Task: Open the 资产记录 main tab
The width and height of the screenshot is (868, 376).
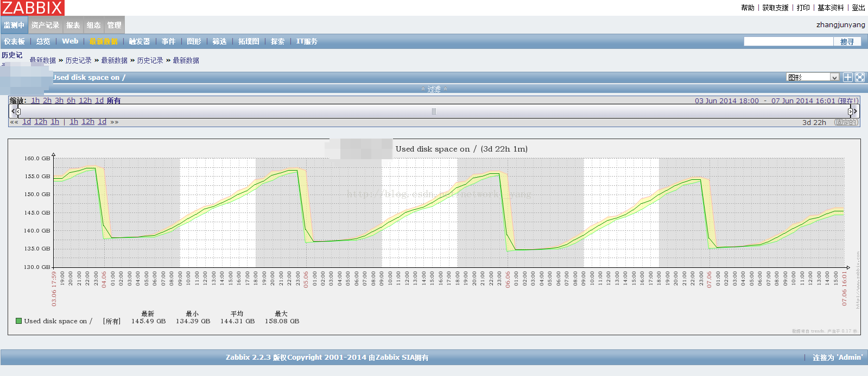Action: (45, 25)
